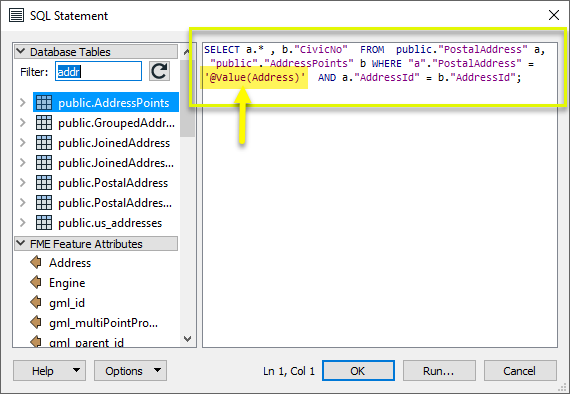The height and width of the screenshot is (394, 570).
Task: Click the Run... button
Action: (439, 371)
